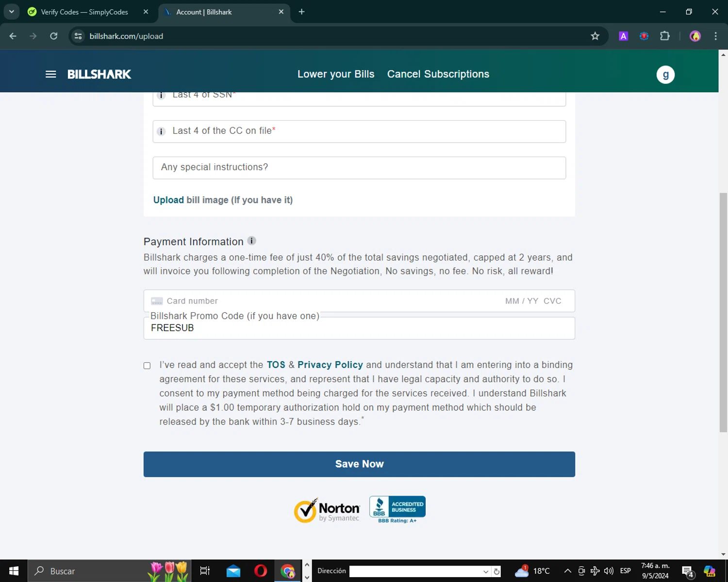Open the weather widget showing 18°C

532,571
